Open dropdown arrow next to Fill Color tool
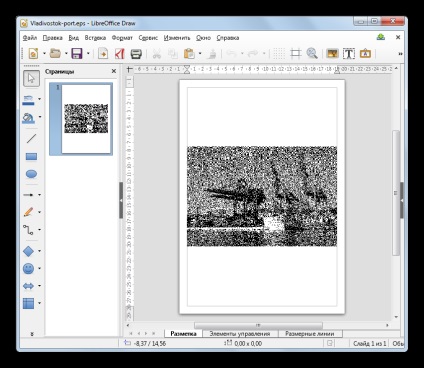 [40, 117]
